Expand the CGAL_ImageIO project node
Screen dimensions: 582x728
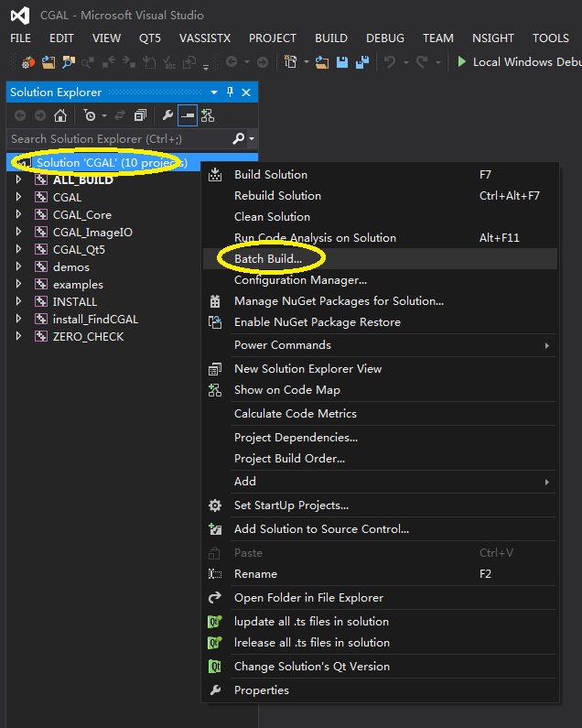pyautogui.click(x=18, y=232)
